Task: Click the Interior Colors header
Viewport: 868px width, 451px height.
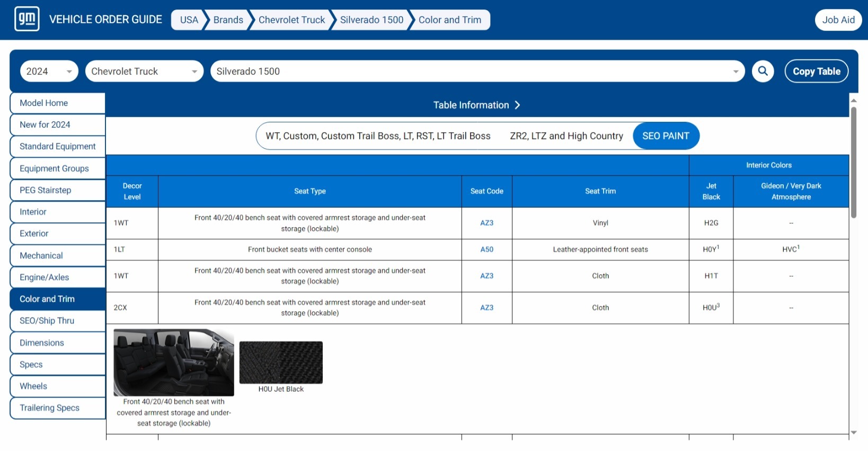Action: [769, 165]
